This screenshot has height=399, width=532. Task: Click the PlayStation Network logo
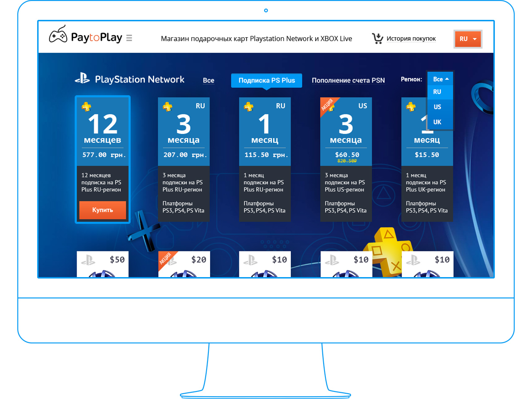tap(129, 80)
